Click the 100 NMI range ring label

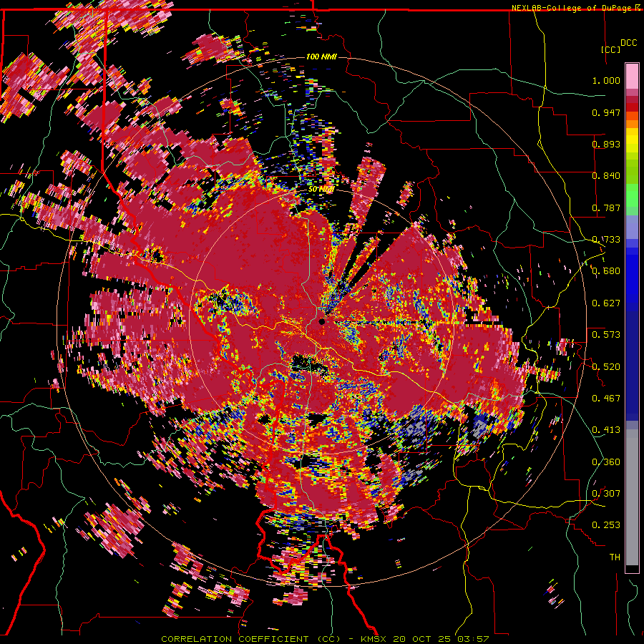pos(321,57)
